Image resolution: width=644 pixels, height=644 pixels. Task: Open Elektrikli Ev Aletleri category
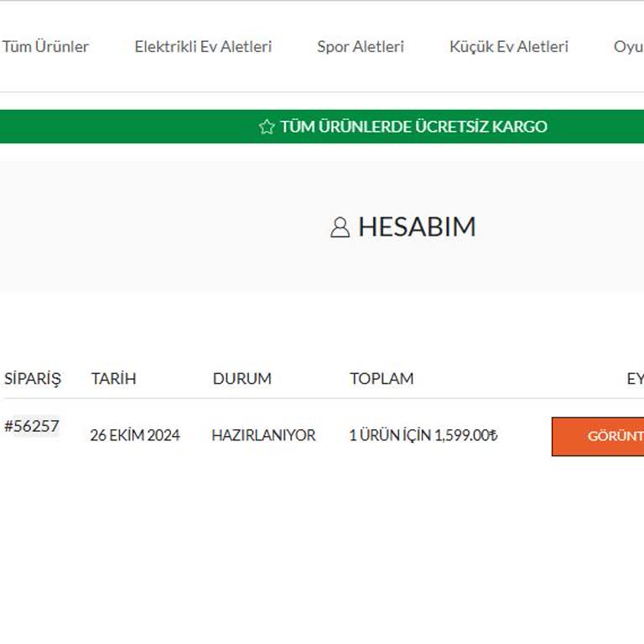click(203, 46)
